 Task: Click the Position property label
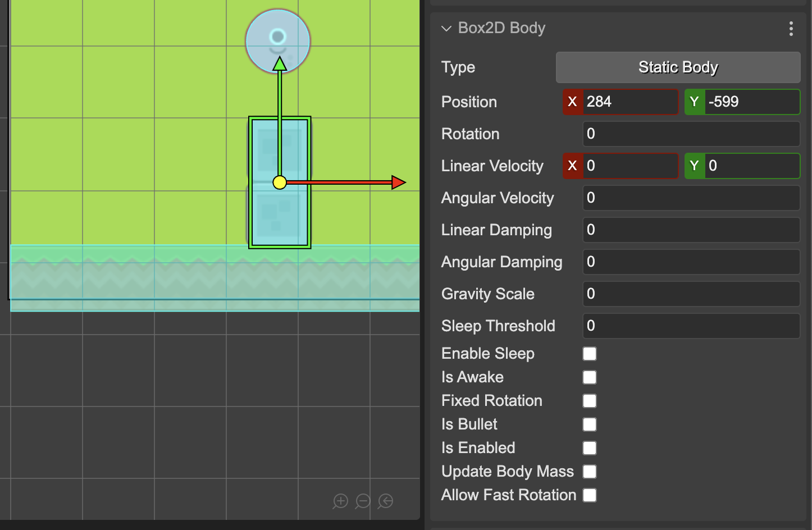point(469,102)
